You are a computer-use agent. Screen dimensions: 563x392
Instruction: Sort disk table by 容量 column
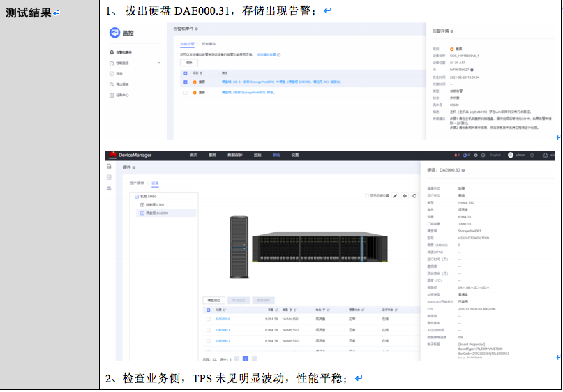point(277,310)
